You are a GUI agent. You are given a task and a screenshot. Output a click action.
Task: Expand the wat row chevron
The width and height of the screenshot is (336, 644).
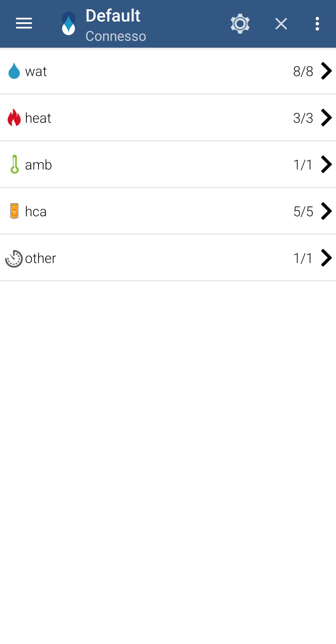click(x=326, y=71)
